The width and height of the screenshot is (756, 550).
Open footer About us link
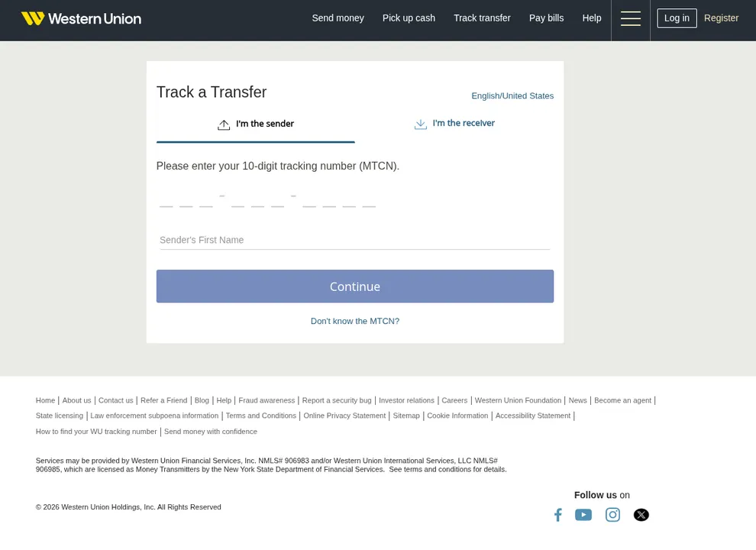(76, 400)
